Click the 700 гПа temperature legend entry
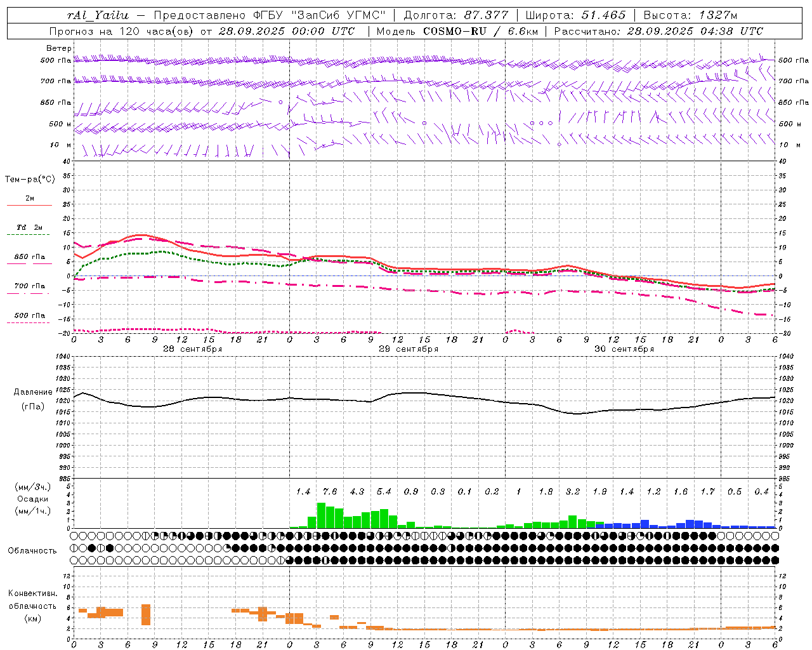The width and height of the screenshot is (812, 650). 30,286
